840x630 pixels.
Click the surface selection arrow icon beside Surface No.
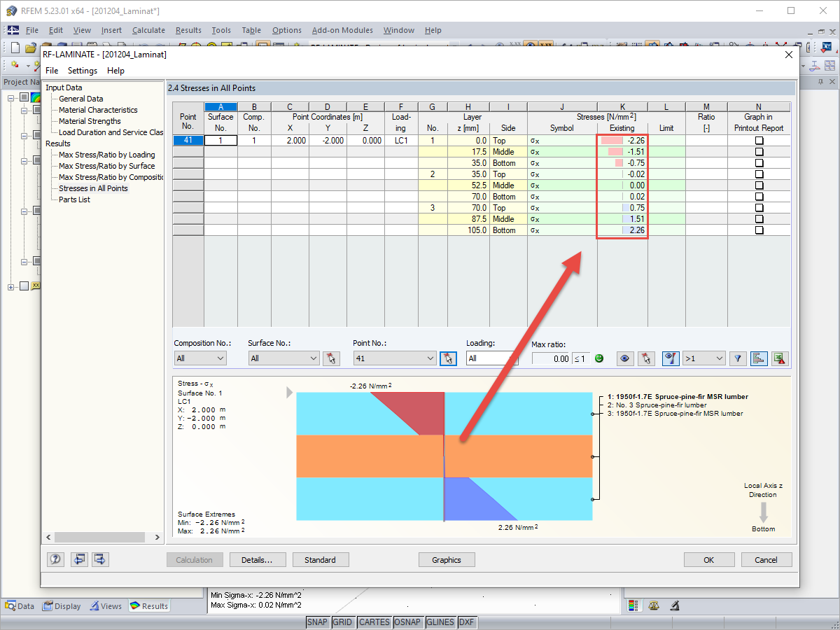(331, 358)
